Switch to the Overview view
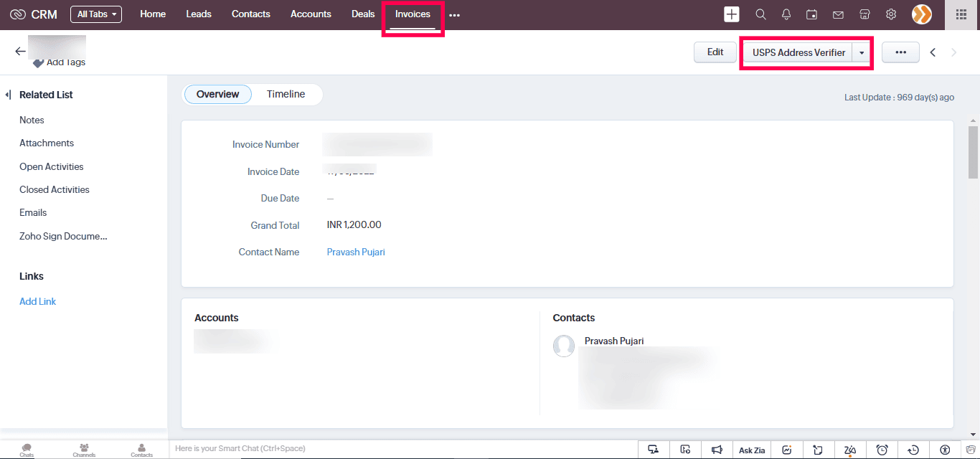The width and height of the screenshot is (980, 459). (218, 95)
